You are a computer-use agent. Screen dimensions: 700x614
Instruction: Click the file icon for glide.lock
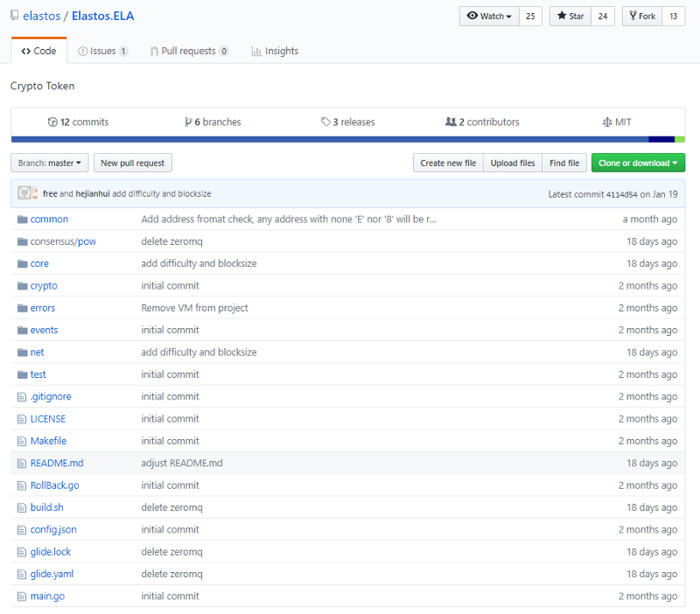click(21, 552)
